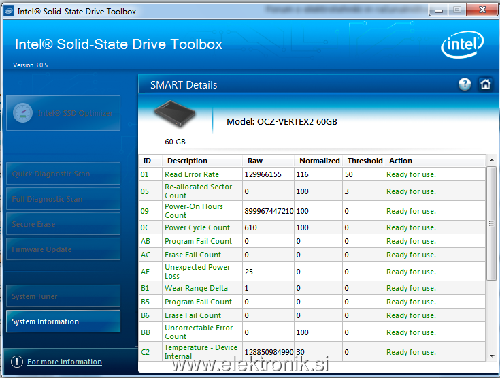Click the 60 GB drive capacity label
The image size is (500, 378).
[x=175, y=142]
